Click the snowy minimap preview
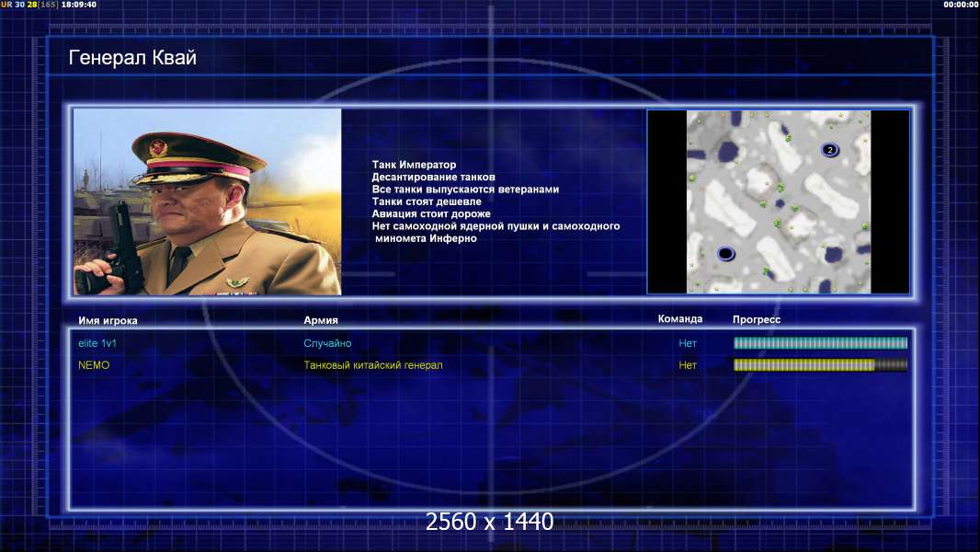The width and height of the screenshot is (980, 552). [x=778, y=201]
